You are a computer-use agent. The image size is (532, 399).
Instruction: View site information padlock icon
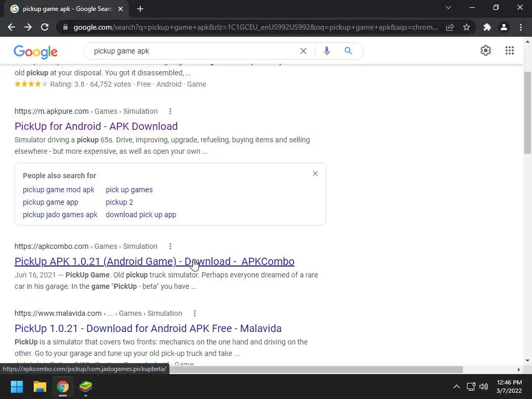tap(65, 27)
